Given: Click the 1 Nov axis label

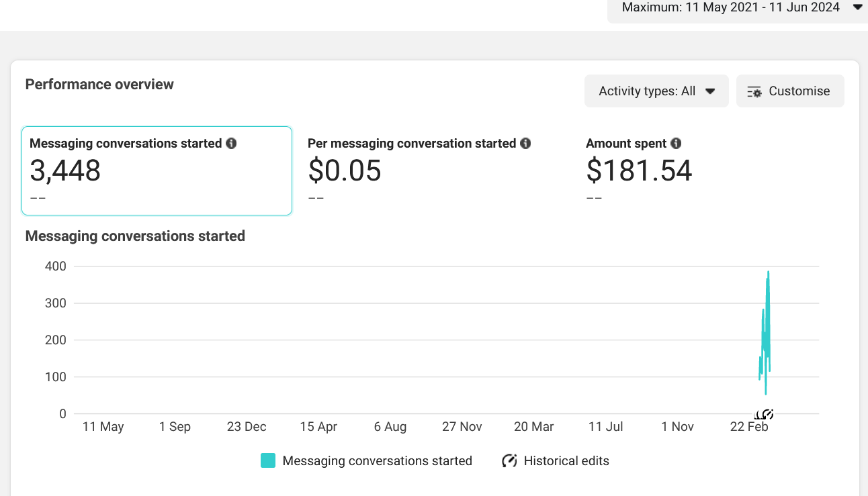Looking at the screenshot, I should 677,427.
